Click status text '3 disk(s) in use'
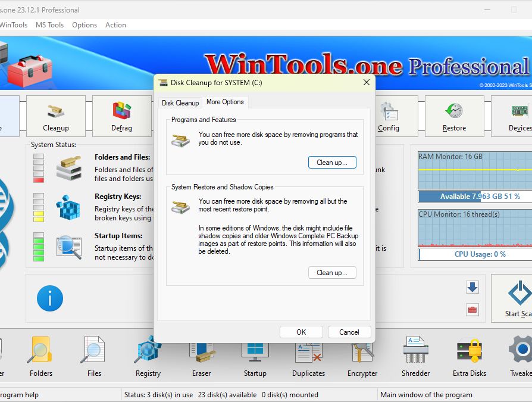Viewport: 532px width, 402px height. coord(170,395)
